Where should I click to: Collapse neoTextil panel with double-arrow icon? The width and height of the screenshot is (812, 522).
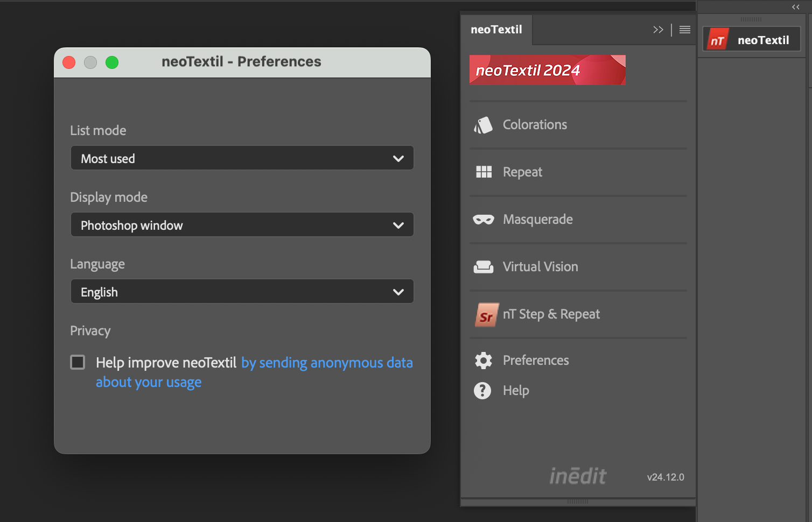[x=658, y=30]
